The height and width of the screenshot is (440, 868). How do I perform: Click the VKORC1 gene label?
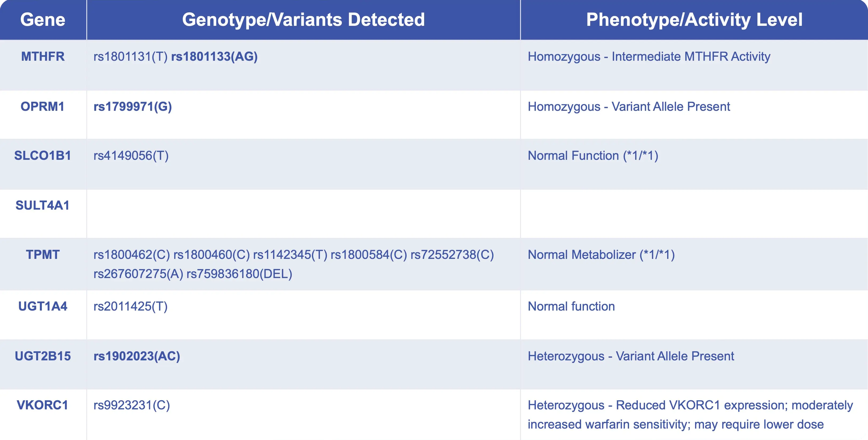pyautogui.click(x=42, y=405)
